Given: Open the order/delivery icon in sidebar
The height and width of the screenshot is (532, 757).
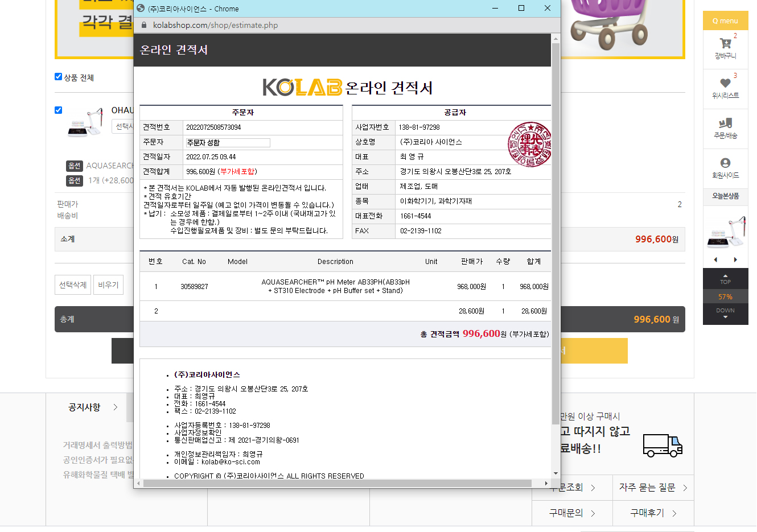Looking at the screenshot, I should point(725,123).
